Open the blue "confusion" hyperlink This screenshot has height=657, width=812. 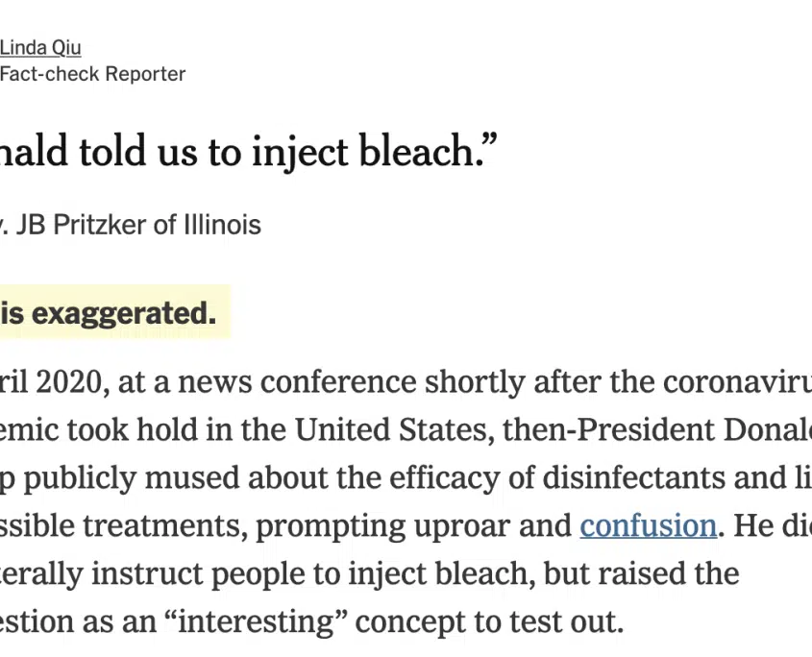(x=648, y=525)
